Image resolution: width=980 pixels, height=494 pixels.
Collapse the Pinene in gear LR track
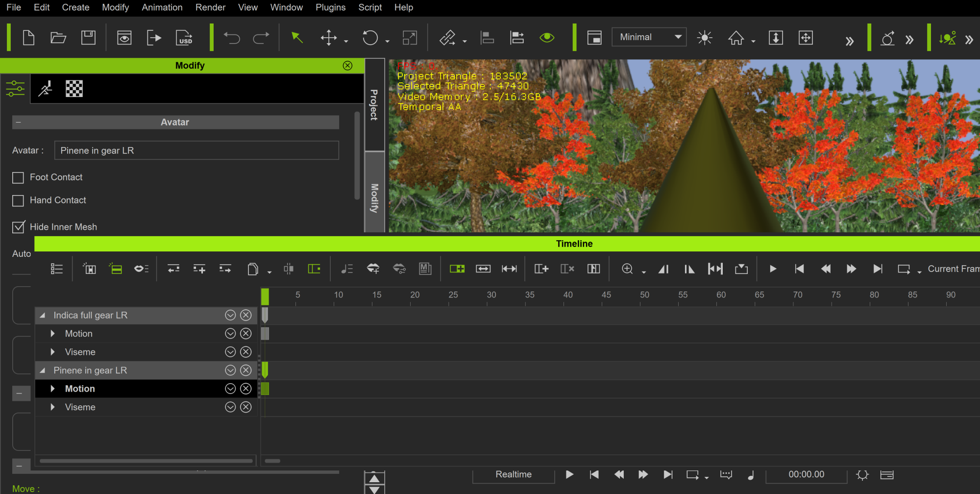(43, 370)
